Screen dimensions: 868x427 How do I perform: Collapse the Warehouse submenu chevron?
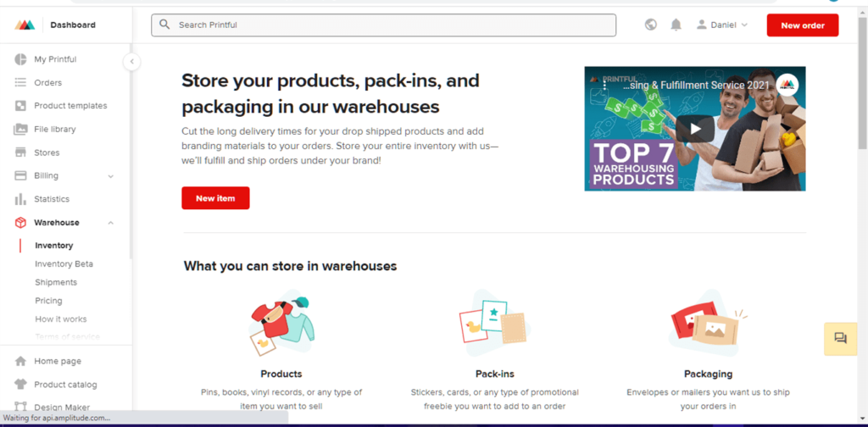pyautogui.click(x=111, y=223)
